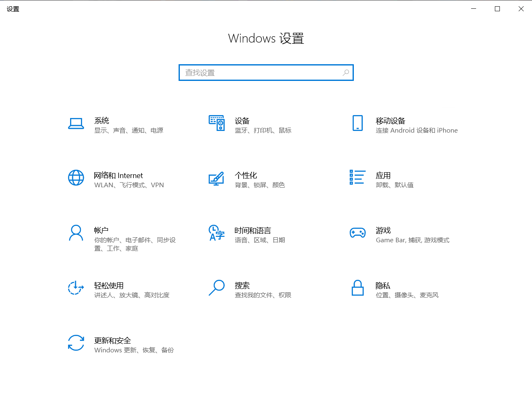
Task: Click the text 位置、摄像头、麦克风
Action: click(407, 295)
